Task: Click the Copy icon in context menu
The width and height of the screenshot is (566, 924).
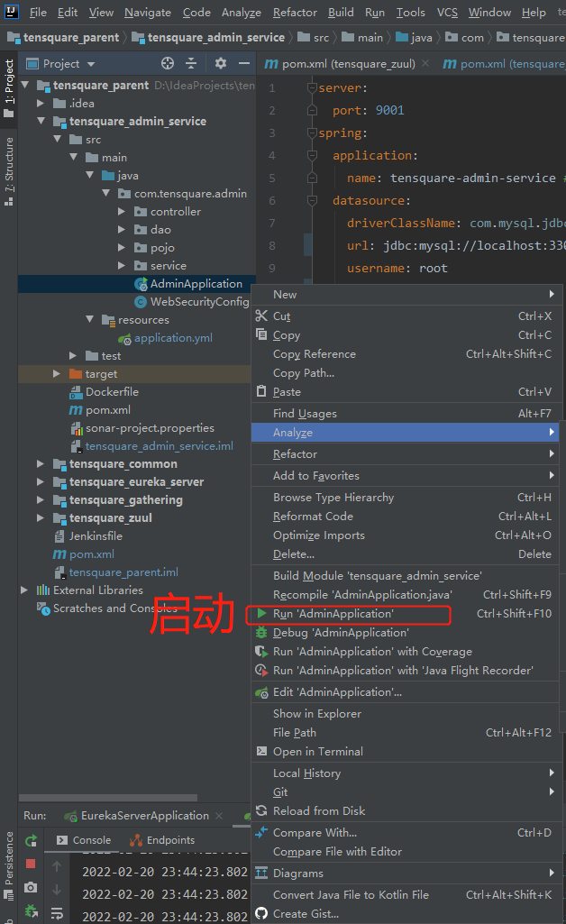Action: pyautogui.click(x=261, y=334)
